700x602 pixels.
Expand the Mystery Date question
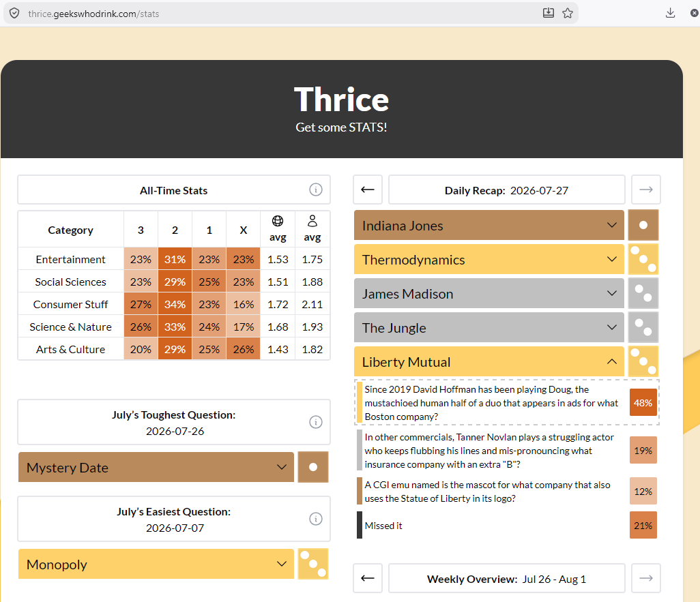click(x=156, y=467)
